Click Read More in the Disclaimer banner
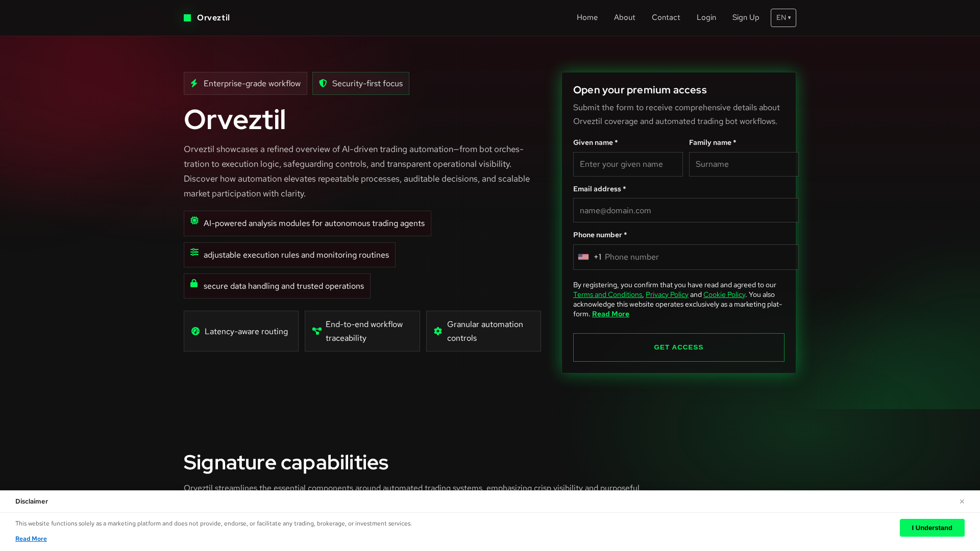Image resolution: width=980 pixels, height=551 pixels. coord(31,539)
